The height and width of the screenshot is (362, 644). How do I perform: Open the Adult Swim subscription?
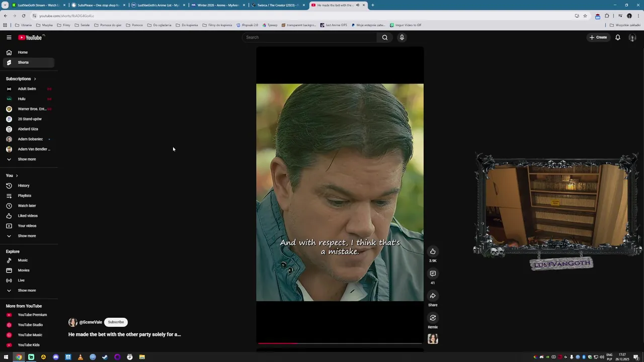28,89
